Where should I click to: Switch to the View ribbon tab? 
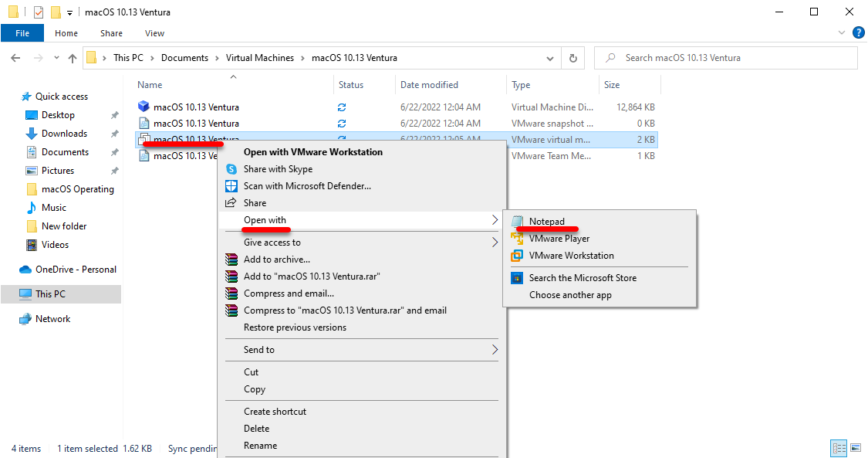[154, 33]
